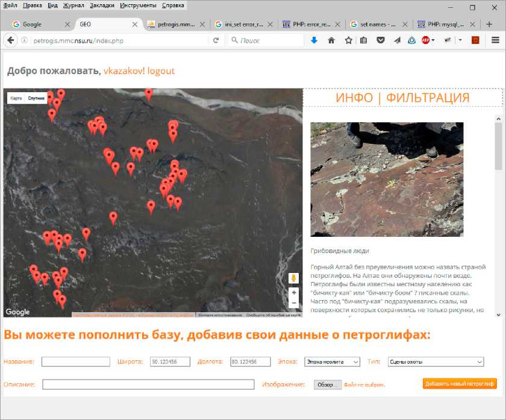
Task: Click the Обзор file browse button
Action: click(328, 384)
